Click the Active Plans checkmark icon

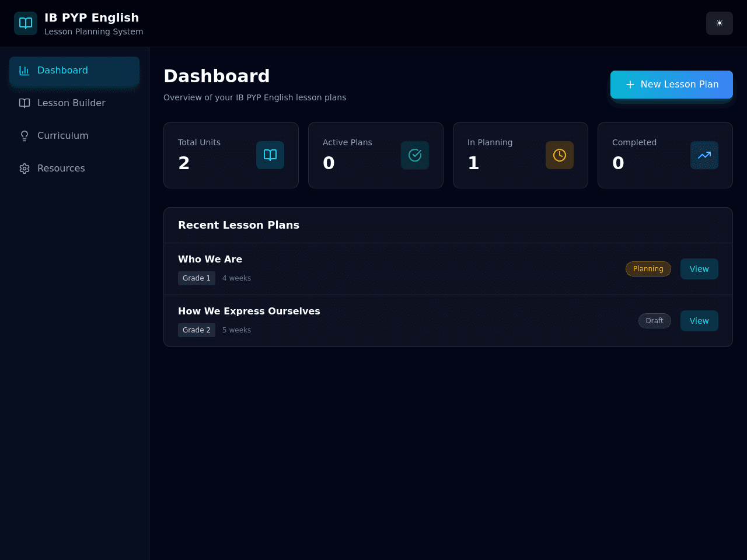pyautogui.click(x=415, y=155)
